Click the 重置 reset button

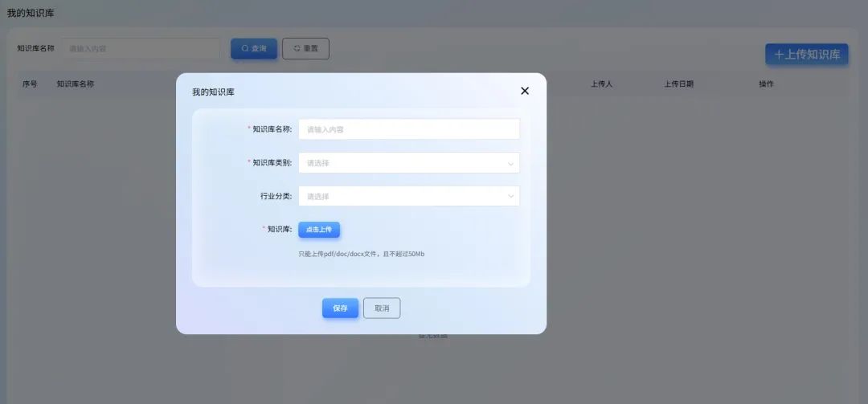pos(305,49)
